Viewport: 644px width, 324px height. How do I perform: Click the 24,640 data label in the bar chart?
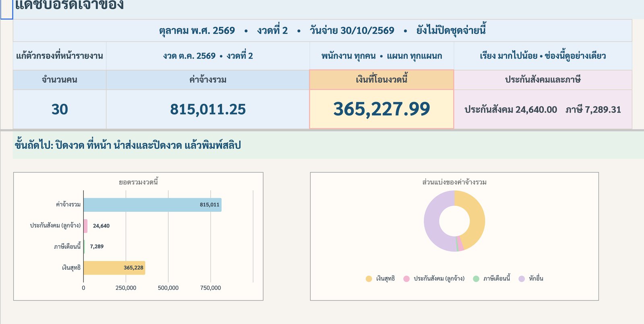pyautogui.click(x=101, y=226)
